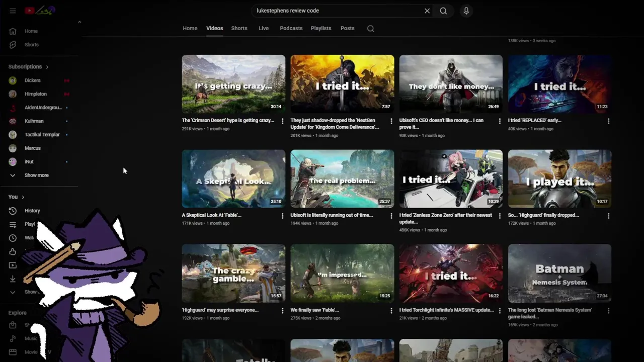644x362 pixels.
Task: Click the 'I played it' Highguard thumbnail
Action: pyautogui.click(x=559, y=178)
